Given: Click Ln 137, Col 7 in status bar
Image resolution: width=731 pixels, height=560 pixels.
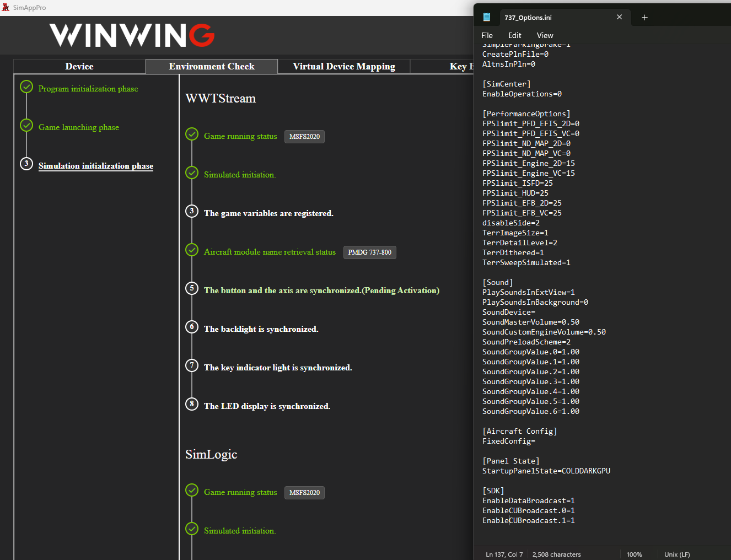Looking at the screenshot, I should (504, 554).
